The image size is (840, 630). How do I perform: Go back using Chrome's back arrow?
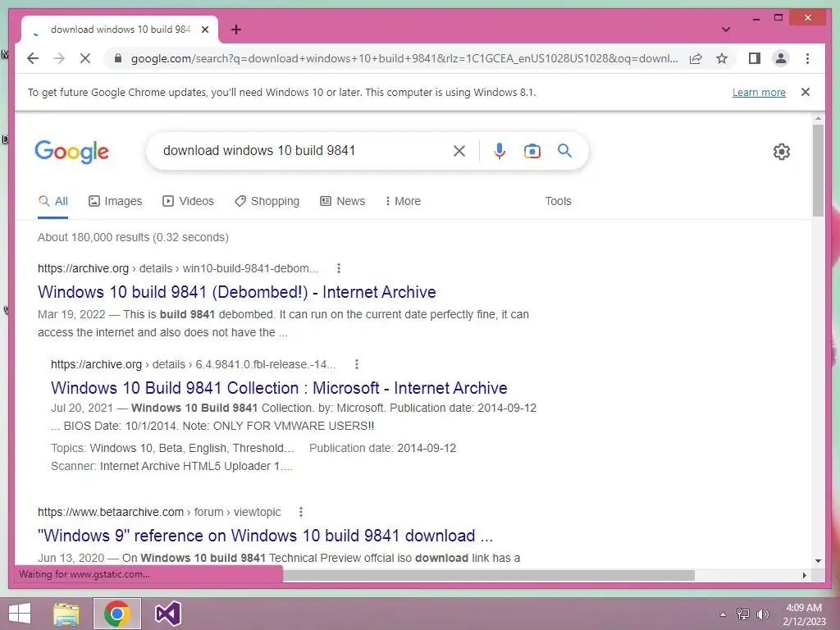pyautogui.click(x=33, y=58)
